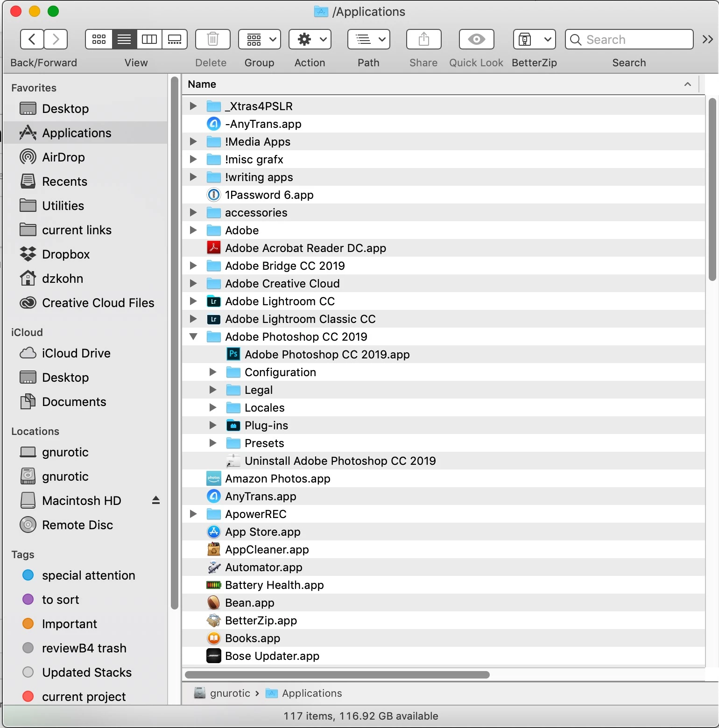Image resolution: width=719 pixels, height=728 pixels.
Task: Show more toolbar items chevron
Action: 708,39
